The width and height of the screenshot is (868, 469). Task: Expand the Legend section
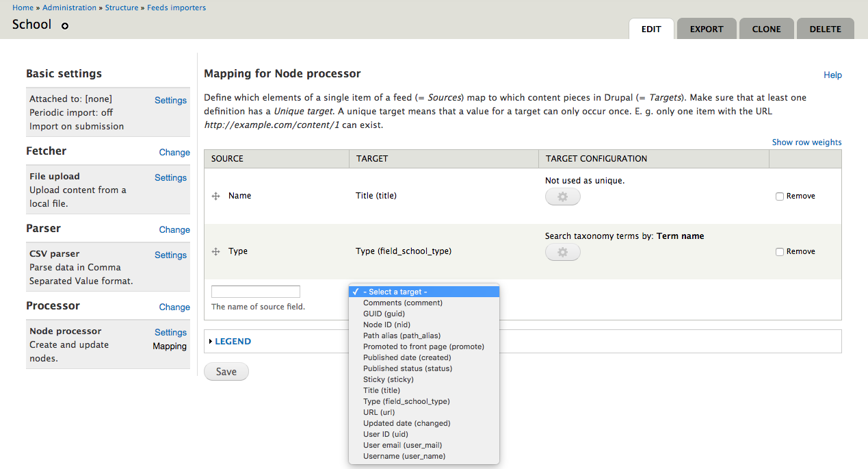233,341
